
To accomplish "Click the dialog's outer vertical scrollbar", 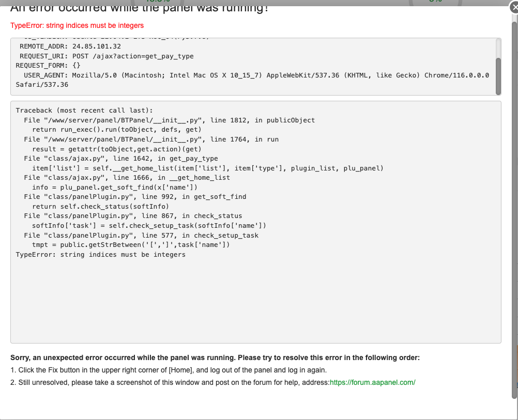I will tap(514, 210).
